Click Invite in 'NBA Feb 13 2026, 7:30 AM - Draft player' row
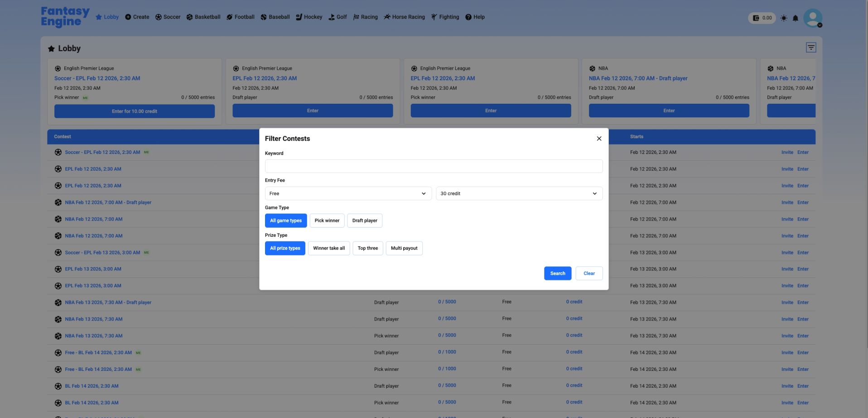The image size is (868, 418). pyautogui.click(x=787, y=303)
